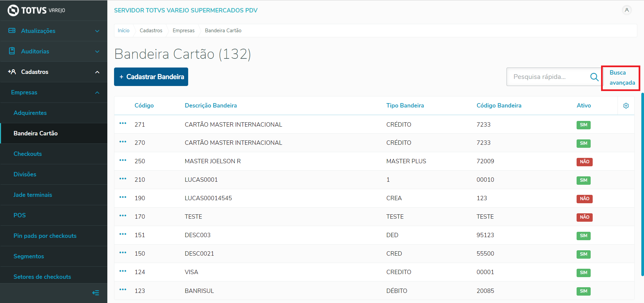644x303 pixels.
Task: Go to Início breadcrumb
Action: [123, 31]
